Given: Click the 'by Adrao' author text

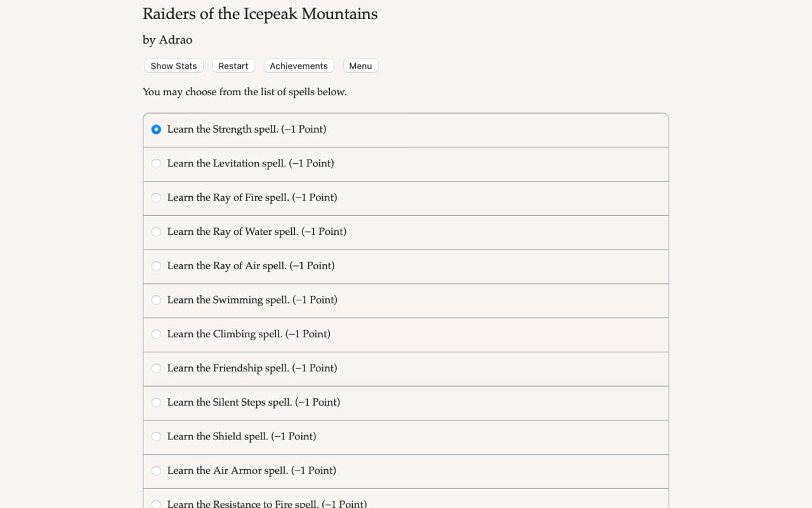Looking at the screenshot, I should pyautogui.click(x=167, y=40).
